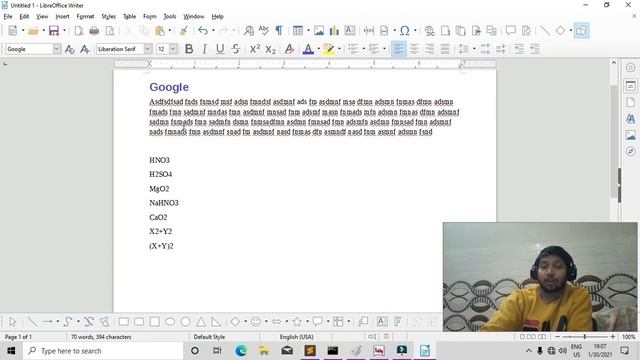Viewport: 640px width, 360px height.
Task: Click the Clear Direct Formatting icon
Action: point(289,49)
